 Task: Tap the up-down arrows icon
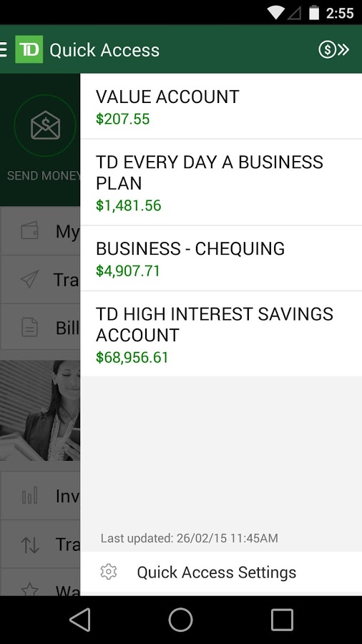tap(30, 545)
